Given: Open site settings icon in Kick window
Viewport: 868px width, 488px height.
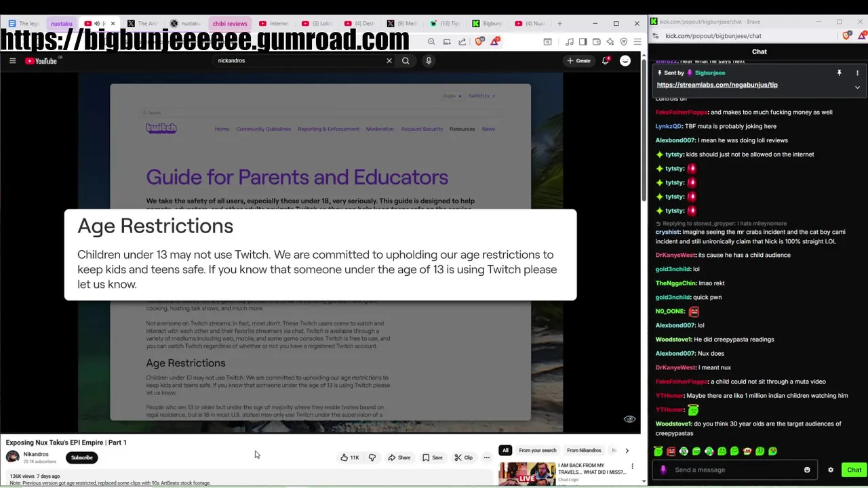Looking at the screenshot, I should (x=656, y=36).
